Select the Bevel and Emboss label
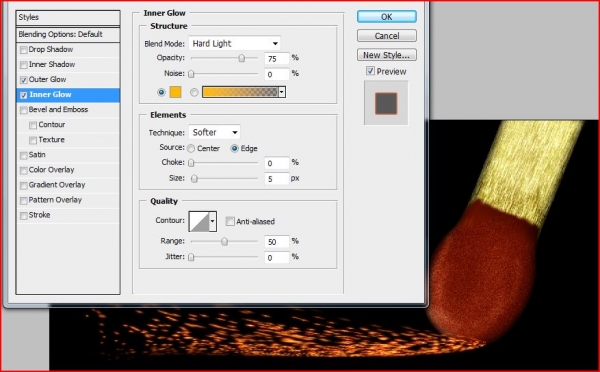The height and width of the screenshot is (372, 600). coord(58,109)
